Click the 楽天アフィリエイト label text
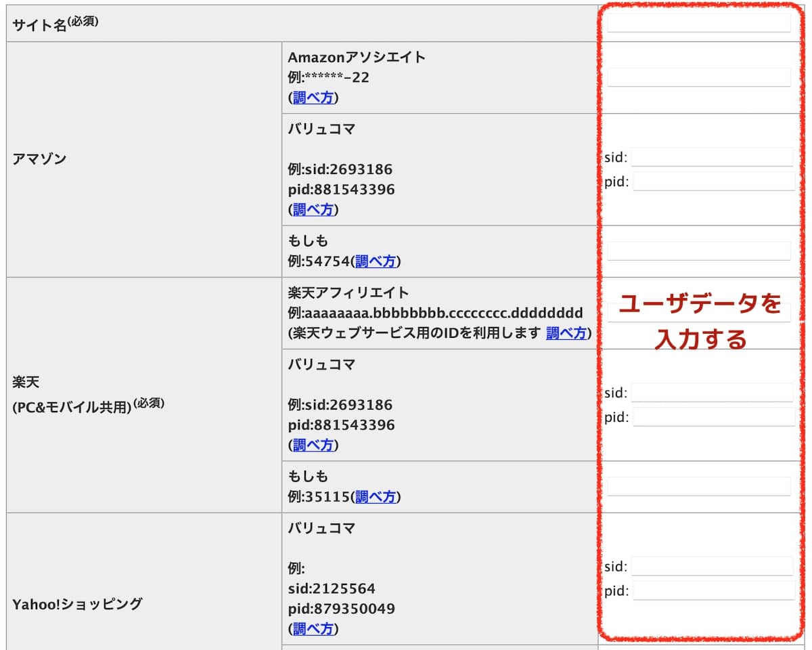812x650 pixels. 348,292
